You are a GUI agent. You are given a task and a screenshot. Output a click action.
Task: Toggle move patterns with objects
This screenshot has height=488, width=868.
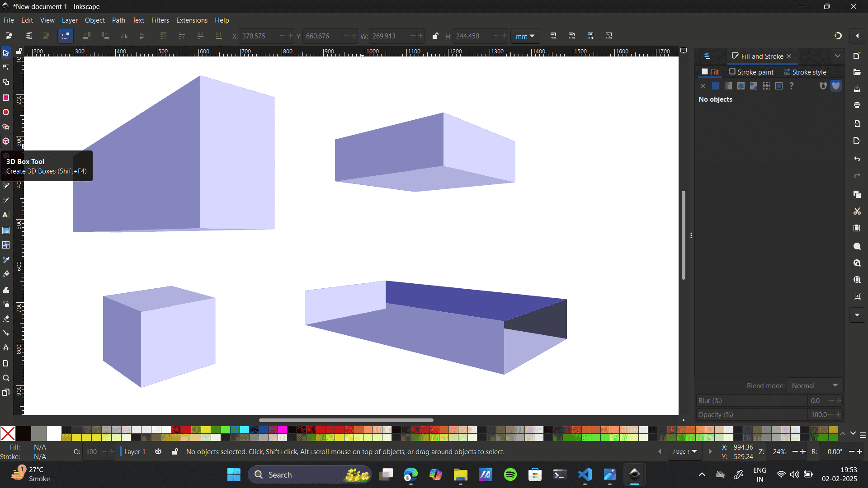coord(609,36)
